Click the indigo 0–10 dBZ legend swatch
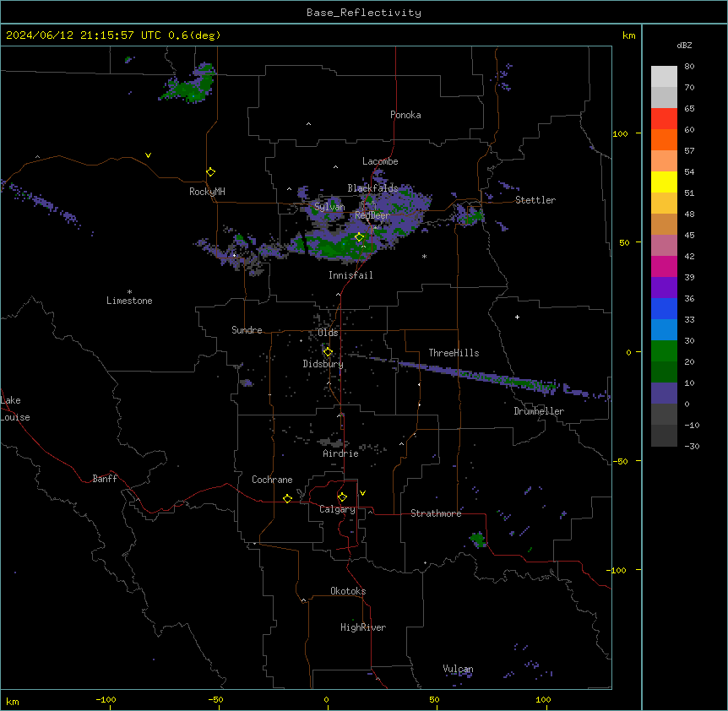The image size is (728, 711). click(x=664, y=393)
